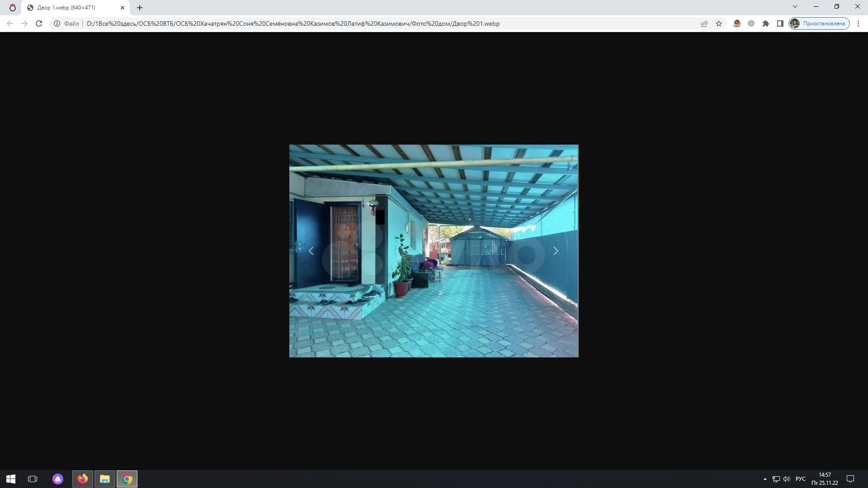868x488 pixels.
Task: Toggle the browser side panel
Action: tap(780, 23)
